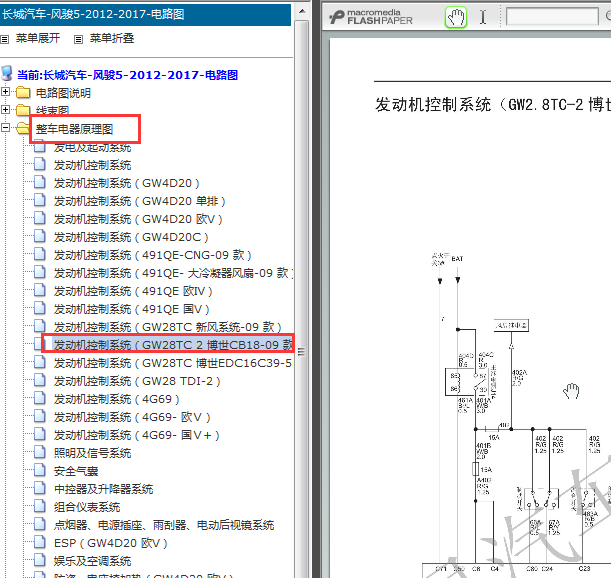The image size is (611, 578).
Task: Click page icon beside 娱乐及空调系统
Action: [39, 560]
